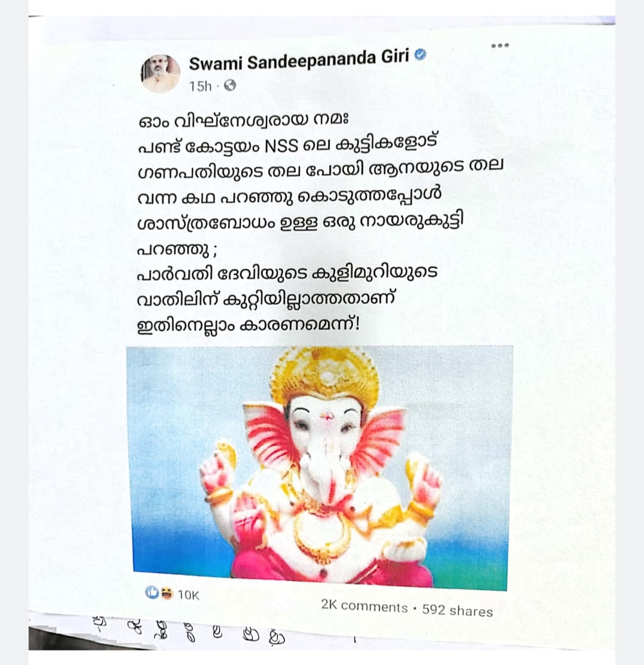Click the opening line ഓം വിഘ്നേശ്വരായ നമഃ
The image size is (644, 665).
point(243,120)
